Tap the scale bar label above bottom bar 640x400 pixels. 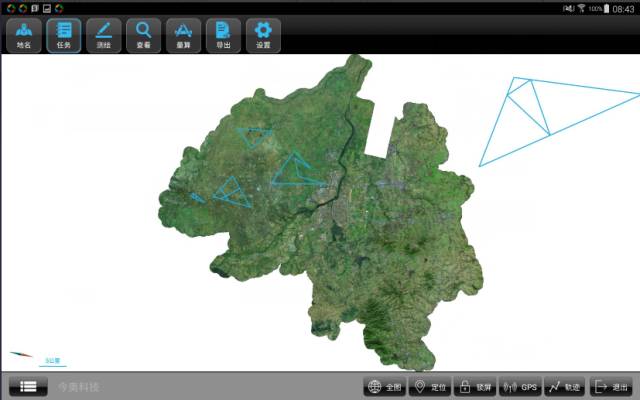[53, 361]
